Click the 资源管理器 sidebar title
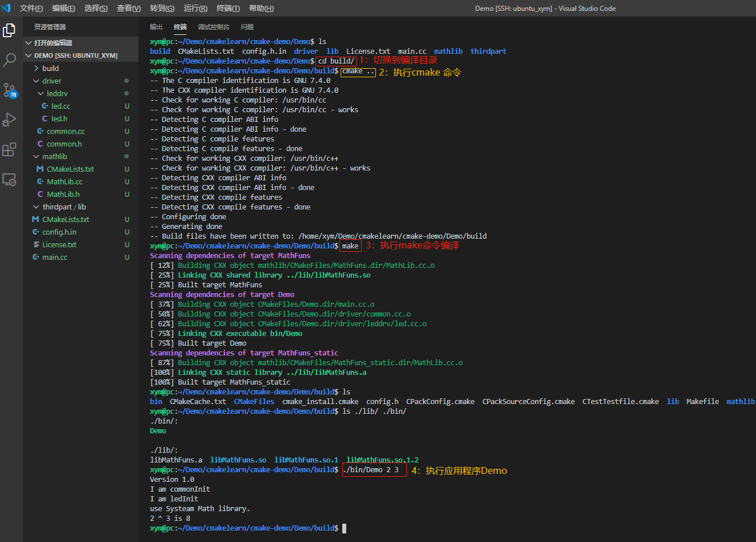The height and width of the screenshot is (542, 756). (50, 27)
